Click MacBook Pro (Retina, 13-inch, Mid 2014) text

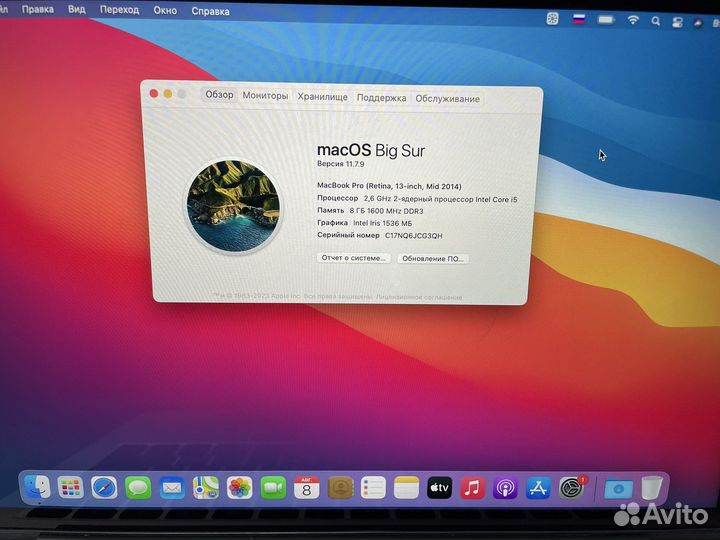pos(389,186)
